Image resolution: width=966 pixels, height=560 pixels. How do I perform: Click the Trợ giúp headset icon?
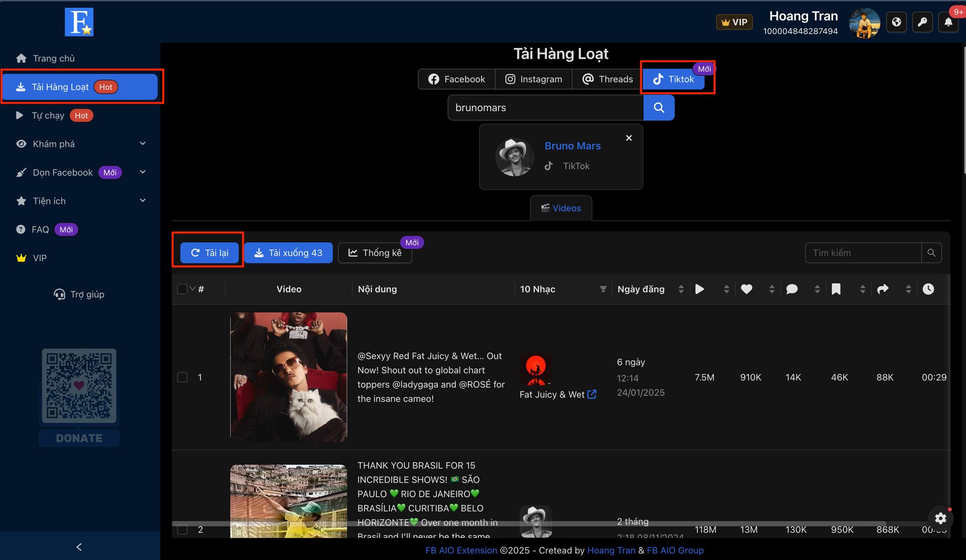point(59,295)
